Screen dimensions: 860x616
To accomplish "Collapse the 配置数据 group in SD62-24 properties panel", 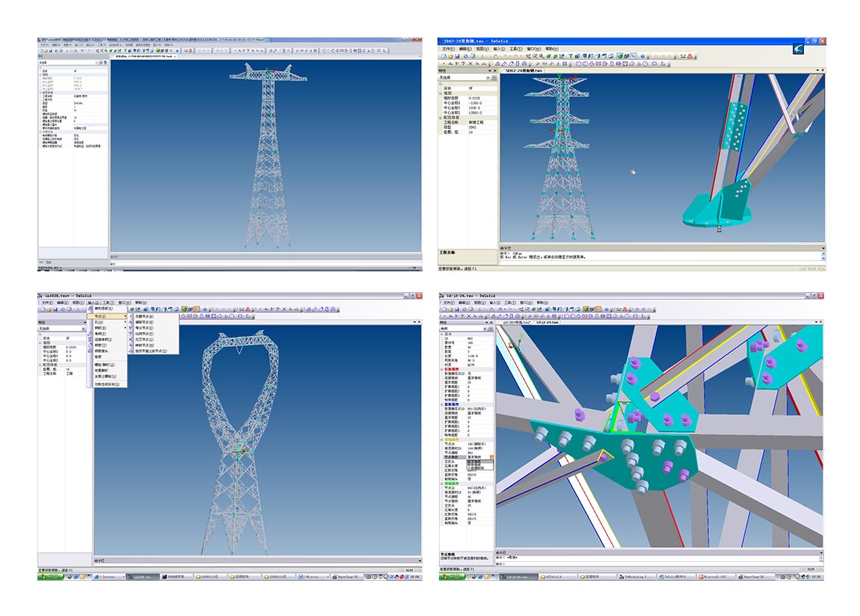I will coord(440,117).
